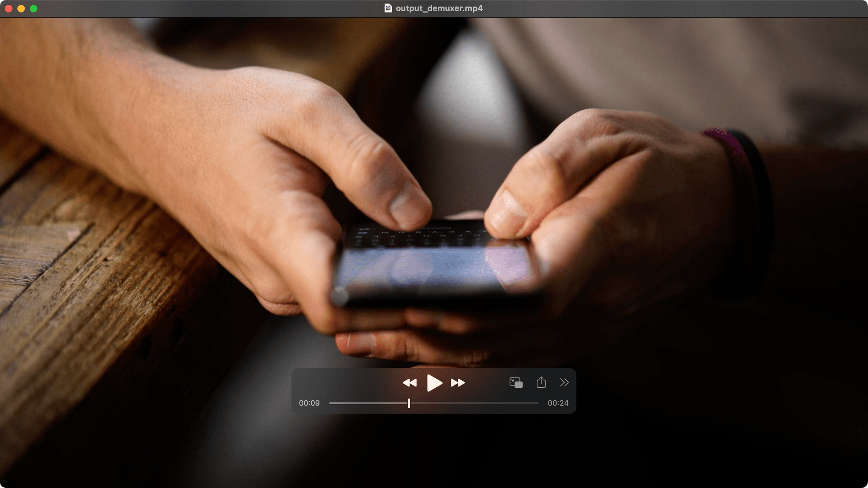
Task: Click the play button to resume
Action: pyautogui.click(x=434, y=383)
